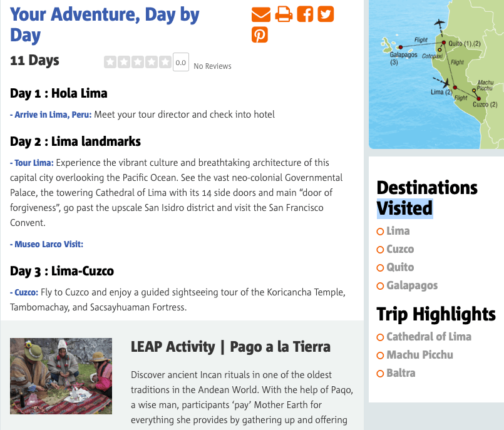504x430 pixels.
Task: Select the Galapagos destination bullet
Action: (380, 286)
